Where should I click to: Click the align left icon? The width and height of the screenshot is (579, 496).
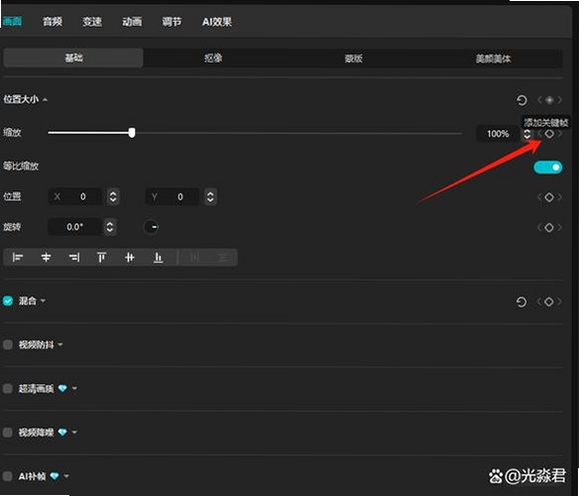click(17, 257)
